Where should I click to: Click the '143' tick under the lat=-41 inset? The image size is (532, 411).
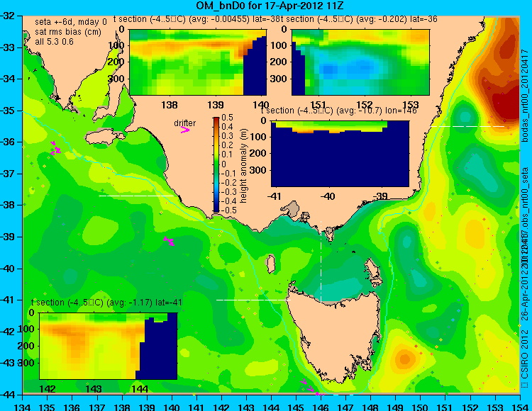tap(94, 388)
